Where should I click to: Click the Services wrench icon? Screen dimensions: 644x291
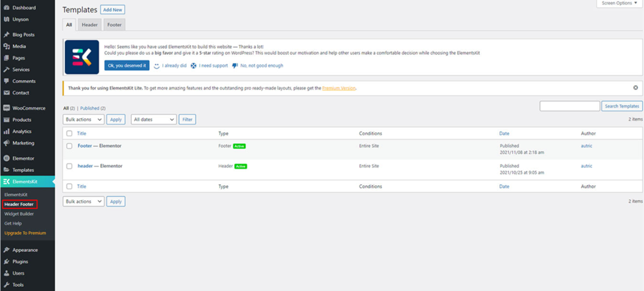click(6, 69)
